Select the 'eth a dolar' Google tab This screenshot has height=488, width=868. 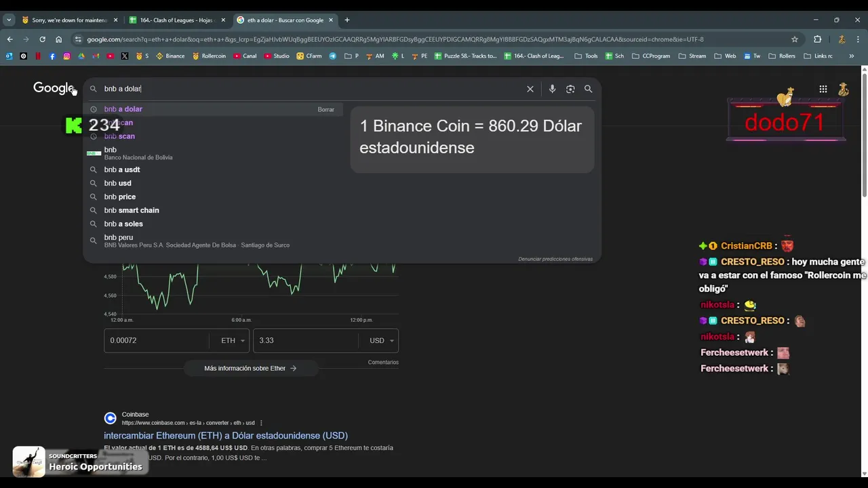[x=285, y=20]
